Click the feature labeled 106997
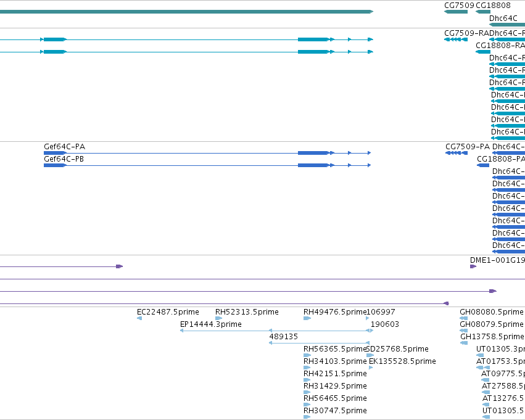 pos(368,318)
